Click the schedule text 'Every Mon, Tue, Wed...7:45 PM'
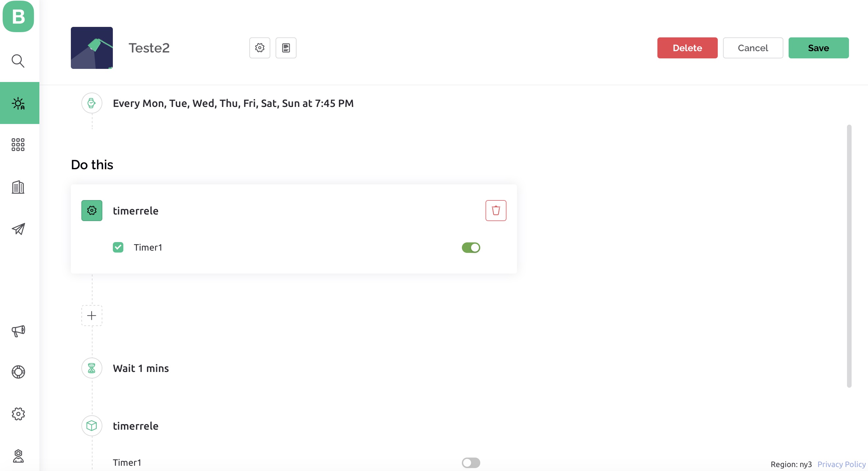Image resolution: width=868 pixels, height=471 pixels. pyautogui.click(x=233, y=103)
